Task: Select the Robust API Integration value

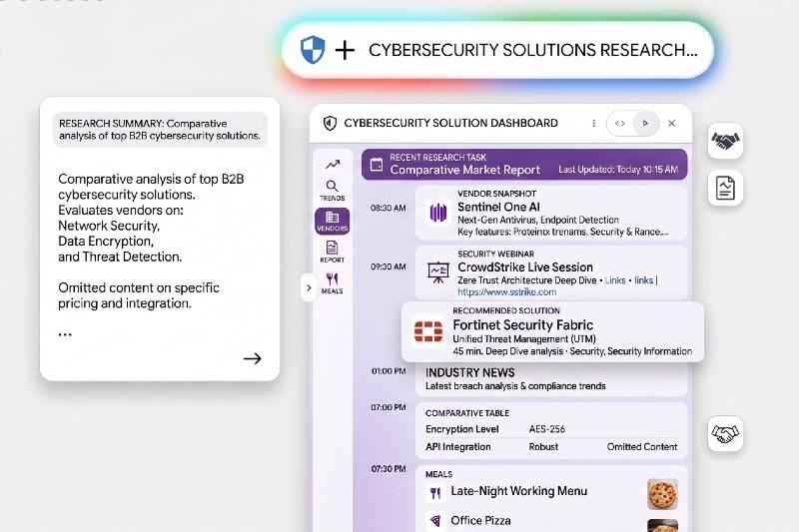Action: tap(543, 447)
